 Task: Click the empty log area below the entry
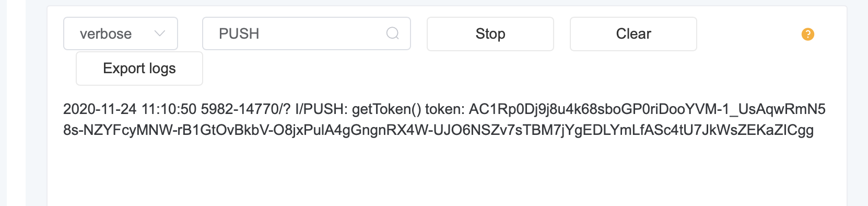click(x=447, y=173)
